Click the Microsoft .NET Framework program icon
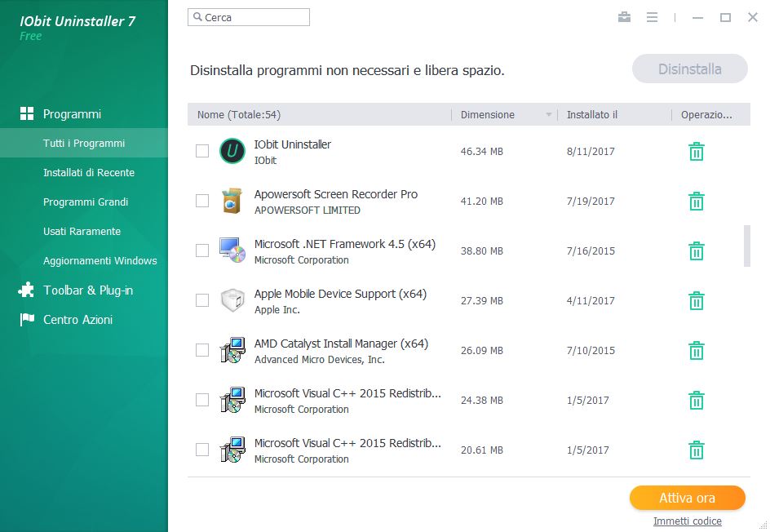This screenshot has height=532, width=770. click(x=232, y=251)
